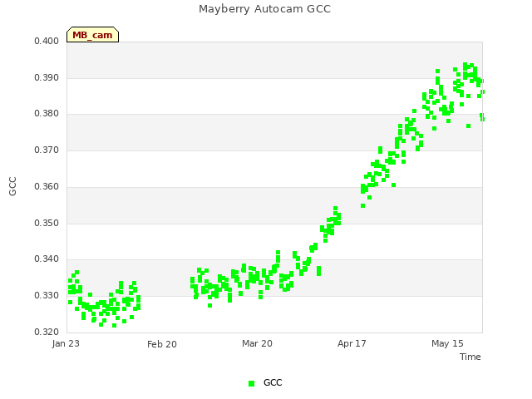Click the Jan 23 axis label
This screenshot has width=532, height=399.
[66, 343]
